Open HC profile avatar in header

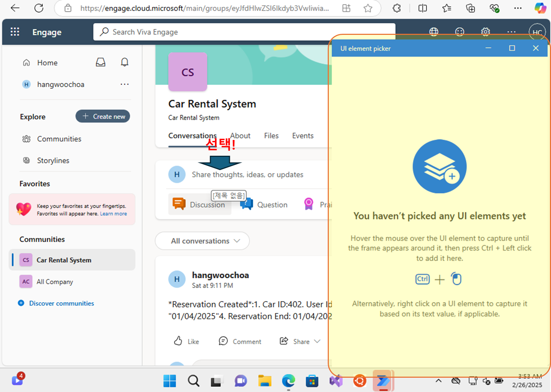point(537,32)
